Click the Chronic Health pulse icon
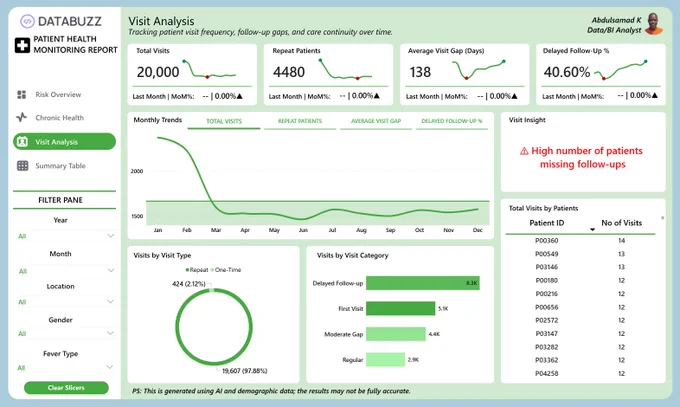Screen dimensions: 680x407 pos(22,117)
